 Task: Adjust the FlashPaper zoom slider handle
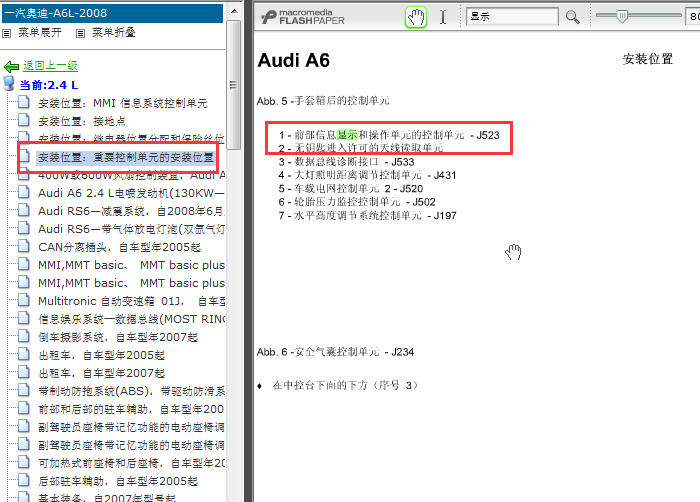coord(621,16)
